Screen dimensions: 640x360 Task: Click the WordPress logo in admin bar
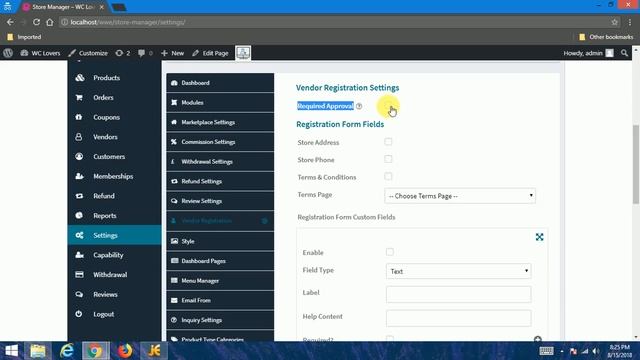tap(8, 53)
